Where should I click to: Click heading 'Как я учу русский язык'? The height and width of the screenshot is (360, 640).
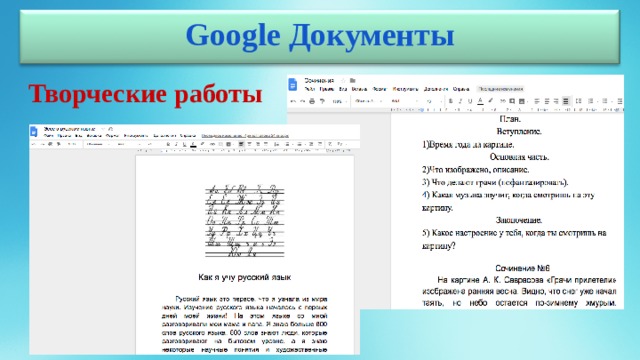[x=244, y=277]
